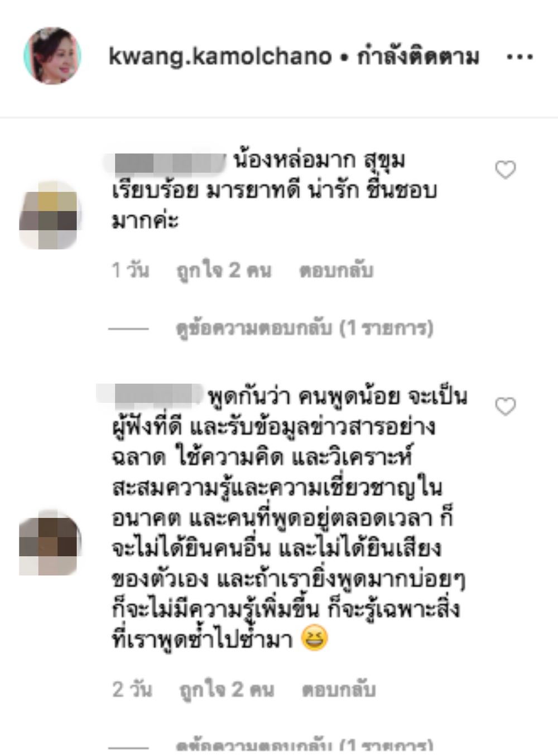Expand ดูข้อความตอบกลับ (1 รายการ) under first comment
The image size is (558, 756).
pos(304,328)
